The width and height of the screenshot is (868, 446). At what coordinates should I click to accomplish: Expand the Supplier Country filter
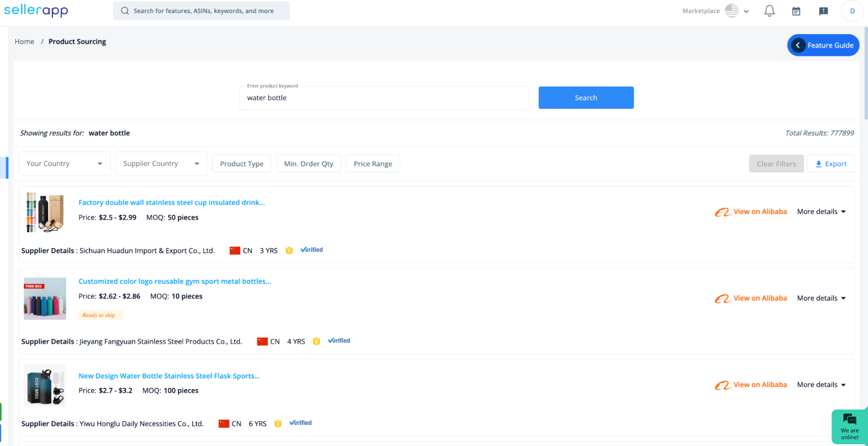[x=161, y=164]
